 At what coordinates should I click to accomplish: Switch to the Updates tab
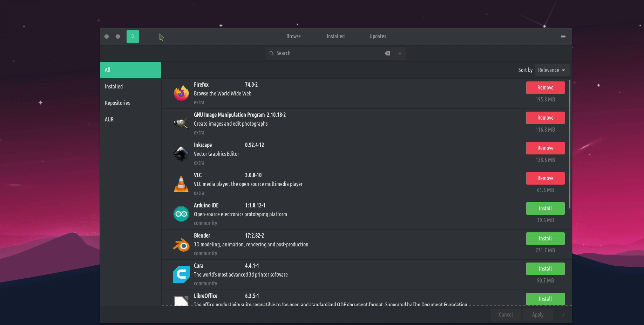coord(378,37)
